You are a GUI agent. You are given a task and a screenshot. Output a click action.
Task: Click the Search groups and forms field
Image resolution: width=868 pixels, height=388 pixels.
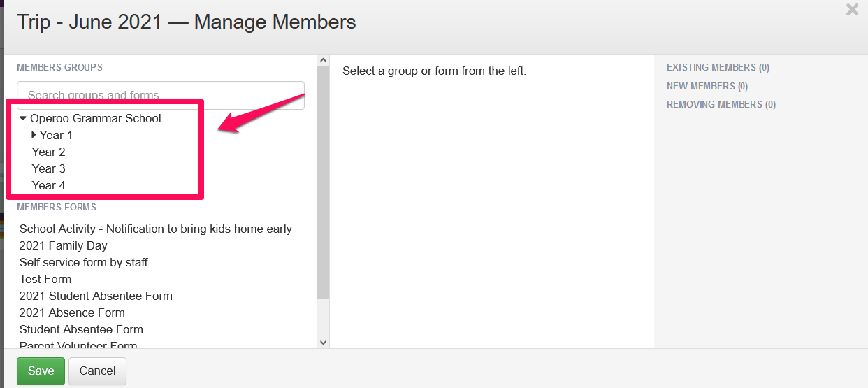point(161,96)
